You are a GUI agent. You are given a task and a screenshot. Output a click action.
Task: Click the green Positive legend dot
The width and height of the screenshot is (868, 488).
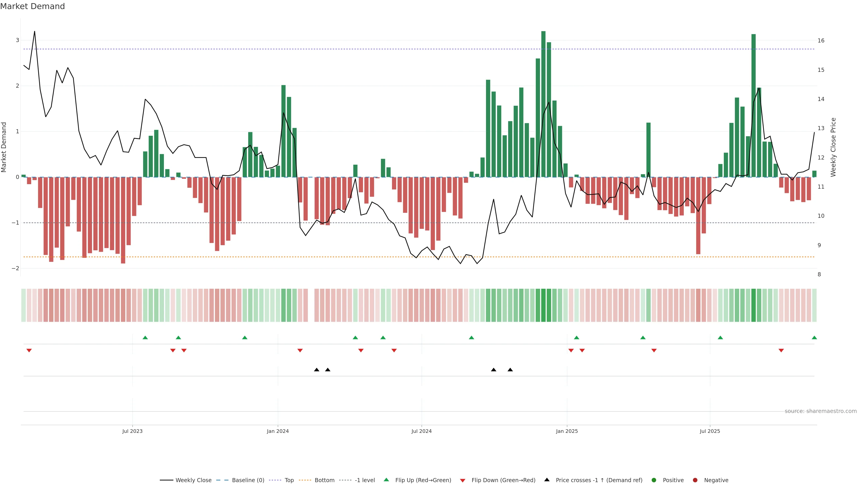(654, 480)
